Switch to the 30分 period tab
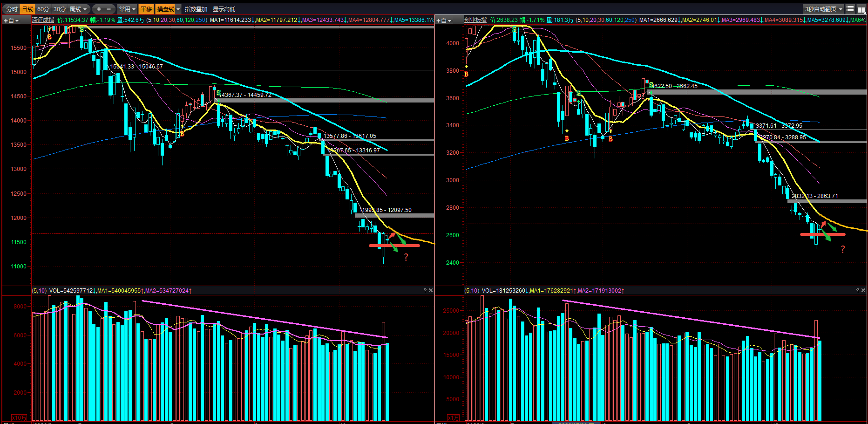 point(60,9)
